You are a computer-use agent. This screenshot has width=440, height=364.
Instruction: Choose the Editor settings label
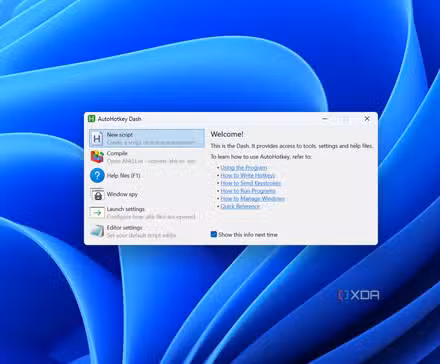click(124, 228)
